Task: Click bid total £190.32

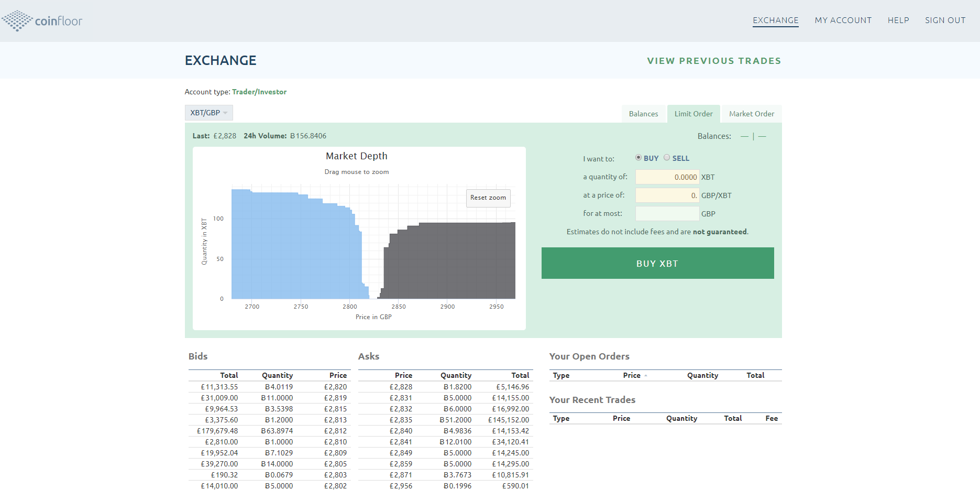Action: (224, 475)
